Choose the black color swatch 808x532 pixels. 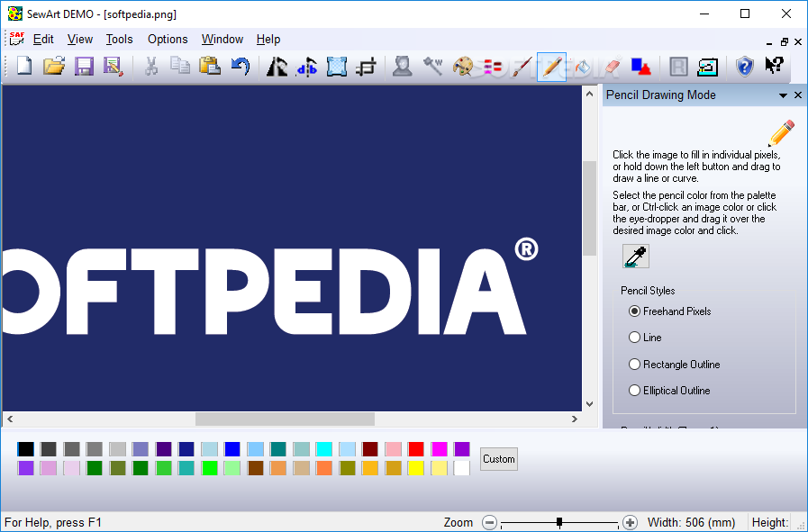(x=25, y=449)
